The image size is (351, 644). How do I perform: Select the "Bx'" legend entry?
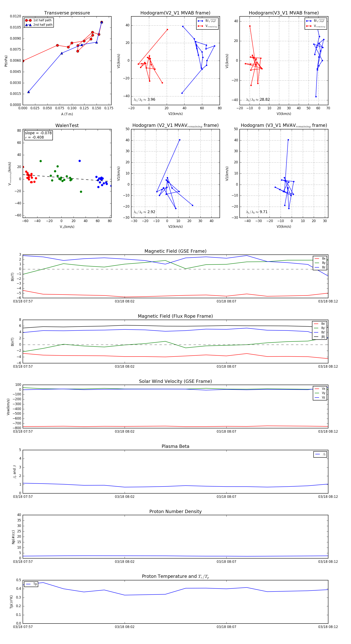point(320,324)
